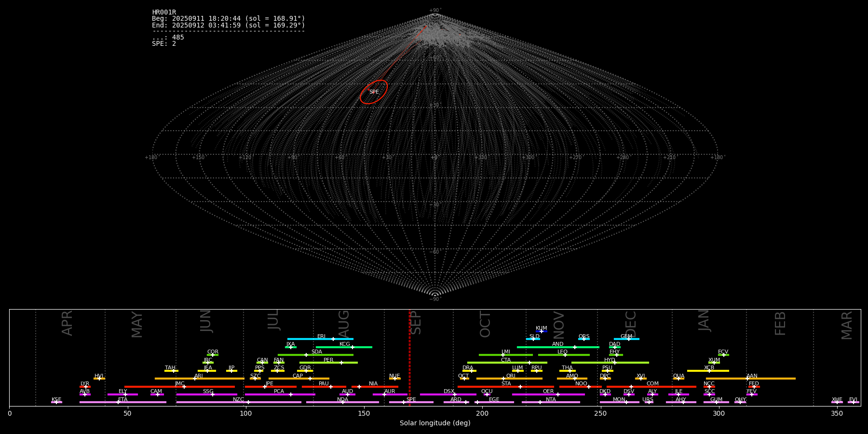Screen dimensions: 868x434
Task: Click the SEP month label
Action: [416, 323]
